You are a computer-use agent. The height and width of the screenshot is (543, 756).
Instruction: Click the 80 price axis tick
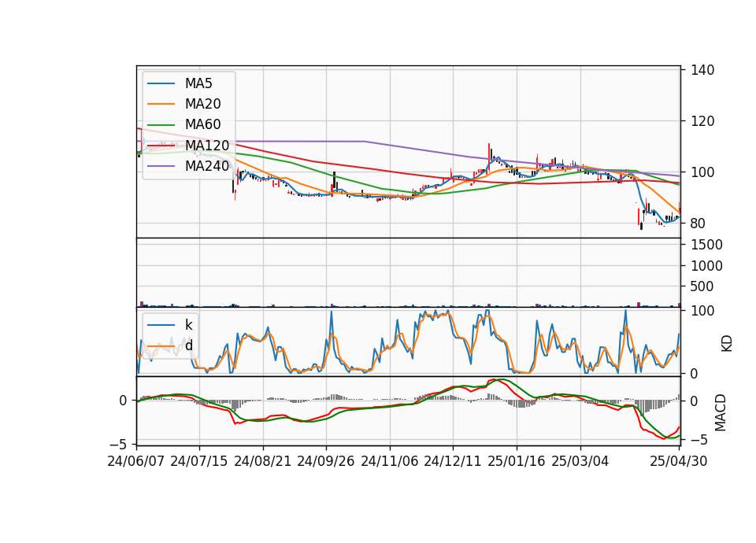click(699, 223)
